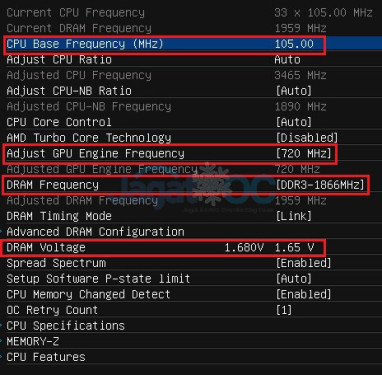Open the MEMORY-Z submenu

point(191,341)
